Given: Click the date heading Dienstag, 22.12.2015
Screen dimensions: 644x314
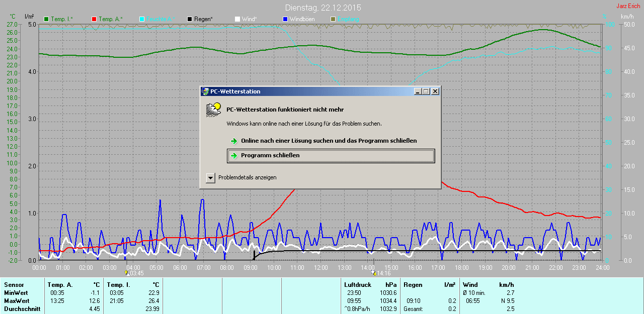Looking at the screenshot, I should tap(323, 8).
